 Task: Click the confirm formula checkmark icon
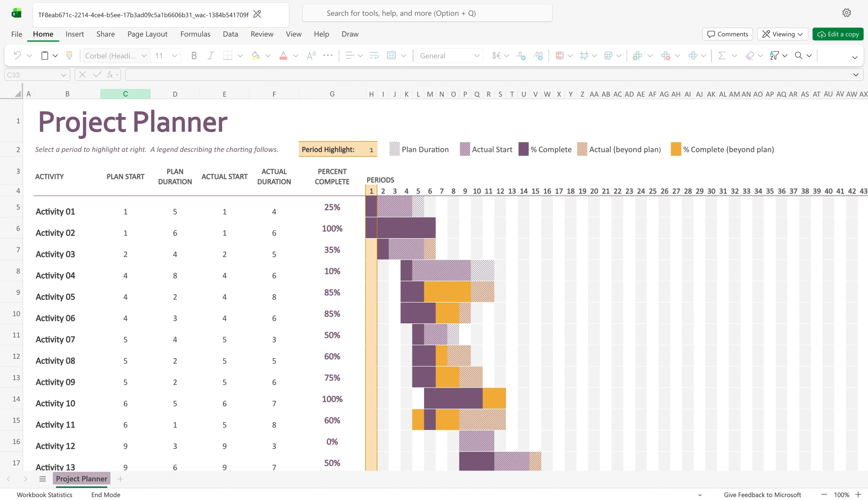97,75
